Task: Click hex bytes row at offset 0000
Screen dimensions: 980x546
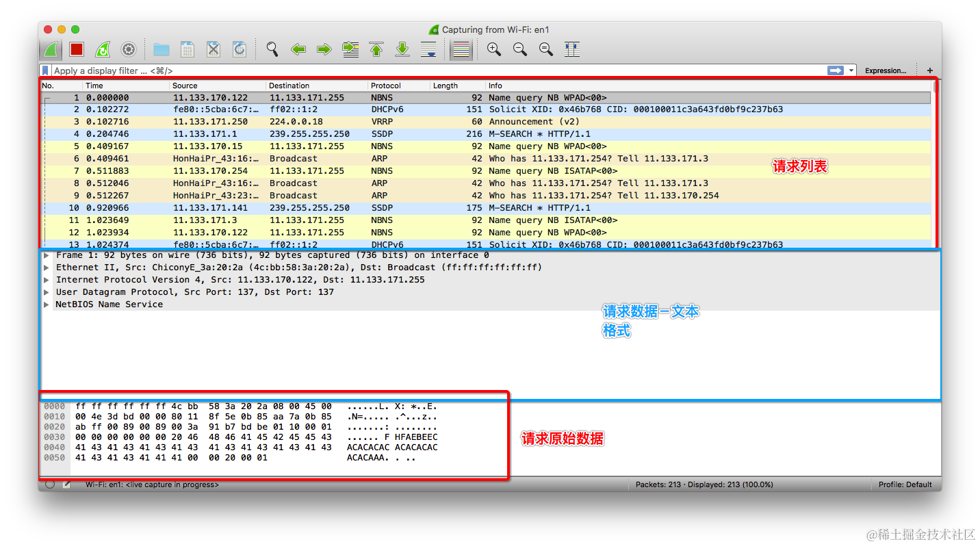Action: [203, 406]
